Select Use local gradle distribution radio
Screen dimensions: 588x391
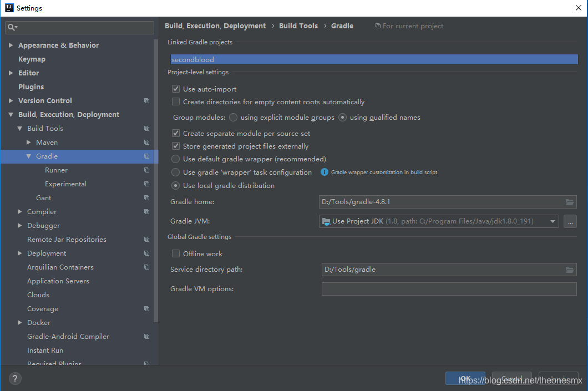pyautogui.click(x=175, y=186)
